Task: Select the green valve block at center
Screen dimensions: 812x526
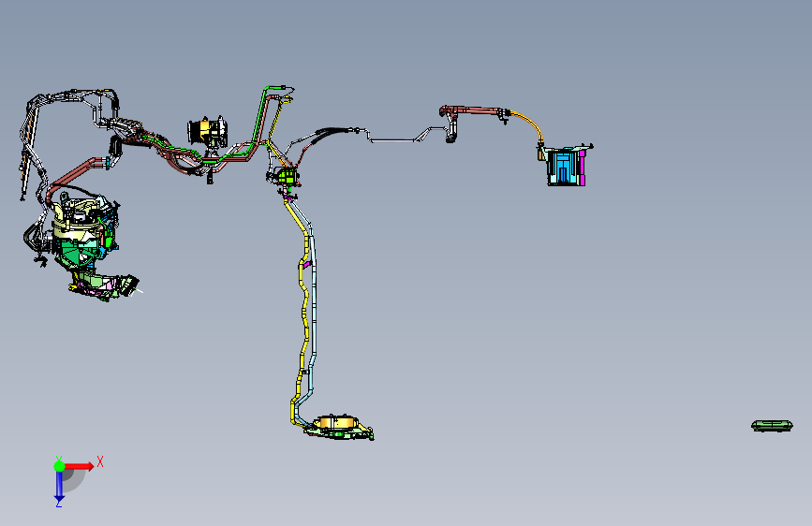Action: 287,176
